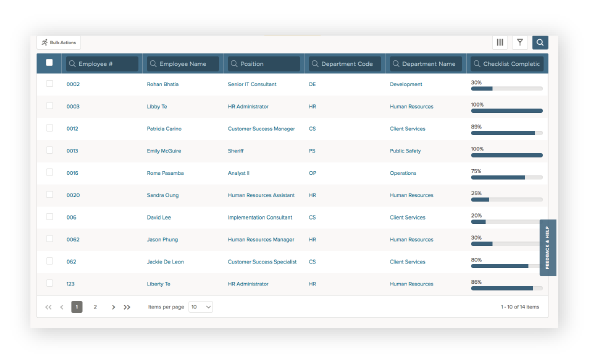This screenshot has width=593, height=363.
Task: Select the checkbox for Libby To row
Action: coord(49,105)
